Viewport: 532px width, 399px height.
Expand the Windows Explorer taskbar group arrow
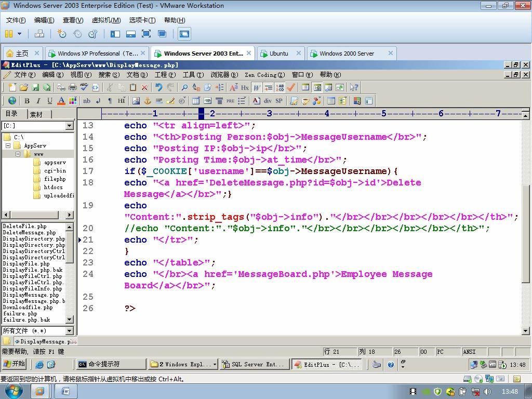(215, 364)
